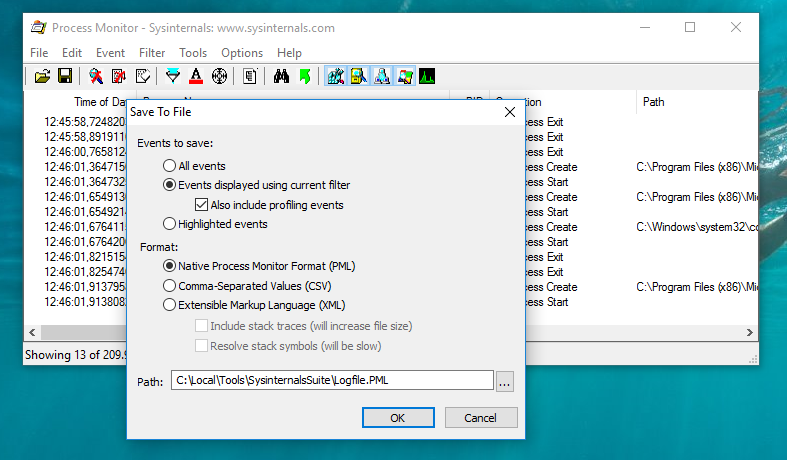The height and width of the screenshot is (460, 787).
Task: Toggle the green graph profiling events icon
Action: pyautogui.click(x=428, y=76)
